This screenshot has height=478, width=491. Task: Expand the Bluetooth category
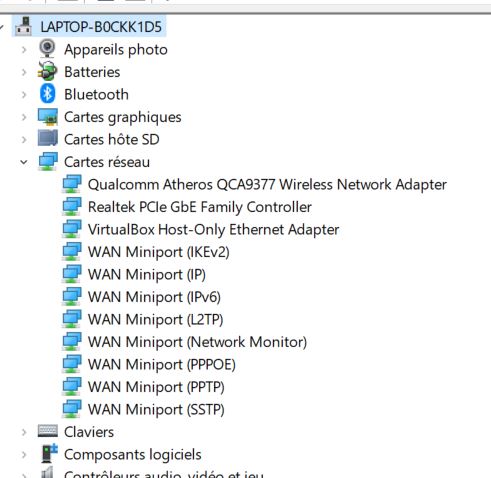tap(24, 95)
